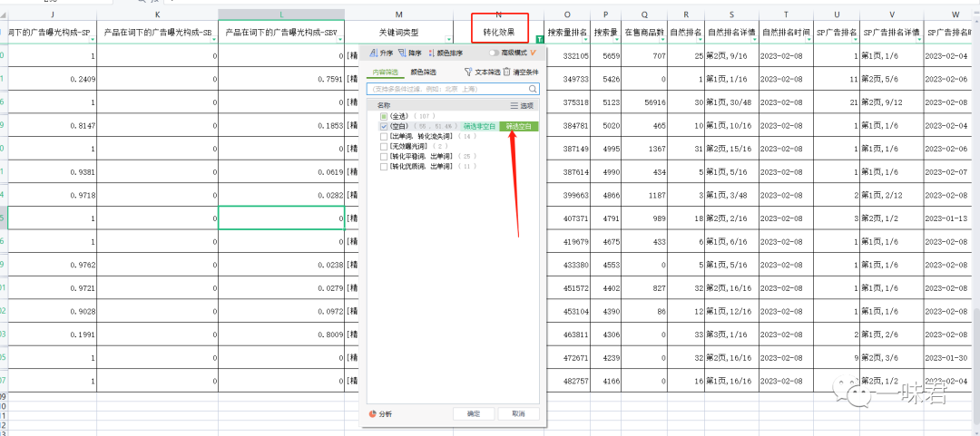Uncheck the (空白) blank checkbox

click(384, 126)
